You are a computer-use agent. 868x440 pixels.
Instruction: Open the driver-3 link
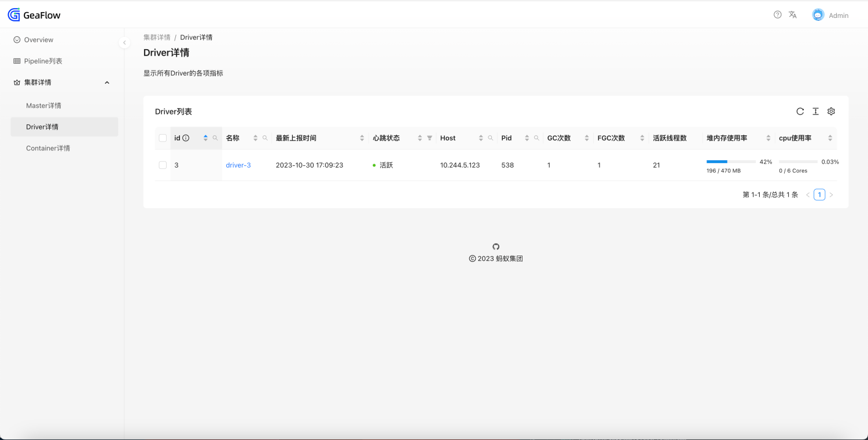tap(238, 165)
